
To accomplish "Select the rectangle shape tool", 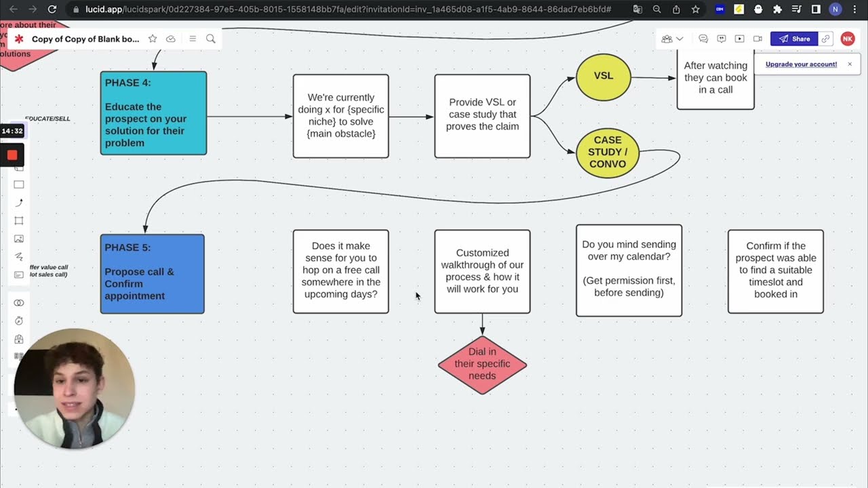I will tap(19, 184).
